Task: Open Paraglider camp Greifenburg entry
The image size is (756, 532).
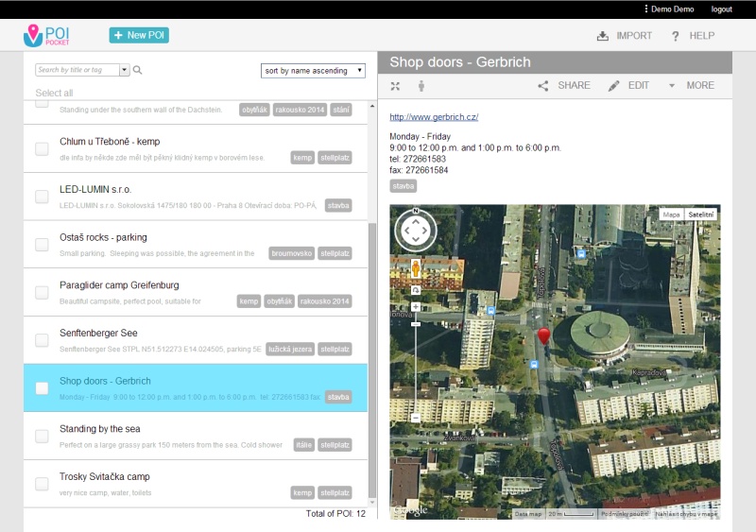Action: (x=196, y=292)
